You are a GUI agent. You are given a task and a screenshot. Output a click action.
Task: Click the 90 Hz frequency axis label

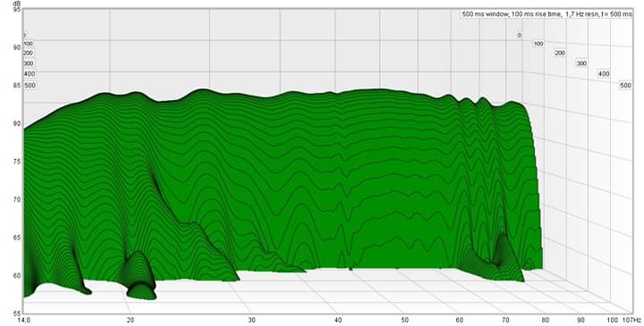click(580, 320)
